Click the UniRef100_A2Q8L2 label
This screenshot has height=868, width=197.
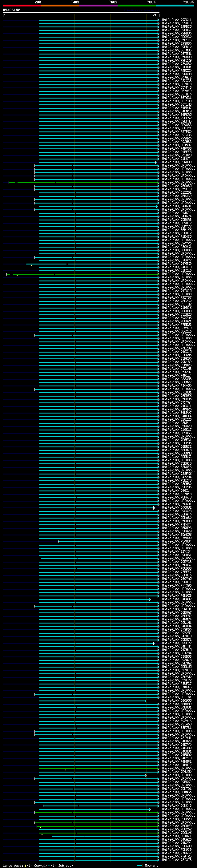coord(176,233)
